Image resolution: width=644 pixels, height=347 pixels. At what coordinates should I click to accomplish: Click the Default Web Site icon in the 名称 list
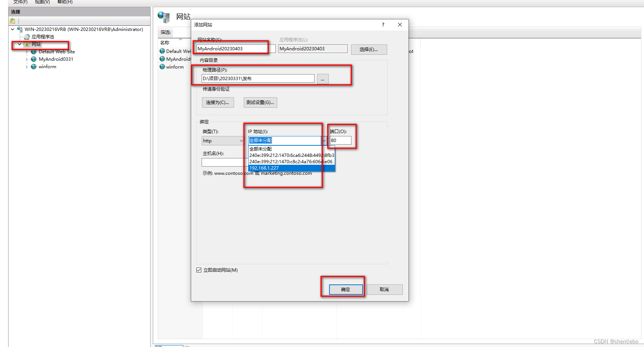162,51
